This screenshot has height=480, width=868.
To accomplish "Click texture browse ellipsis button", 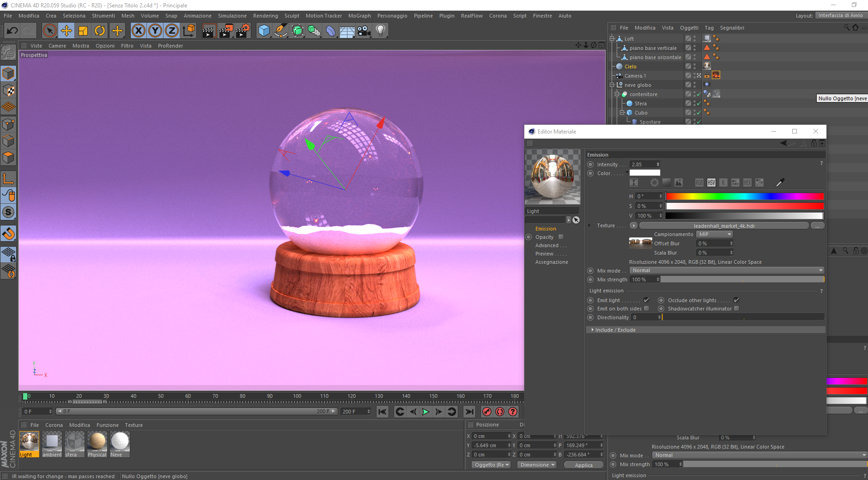I will coord(817,226).
